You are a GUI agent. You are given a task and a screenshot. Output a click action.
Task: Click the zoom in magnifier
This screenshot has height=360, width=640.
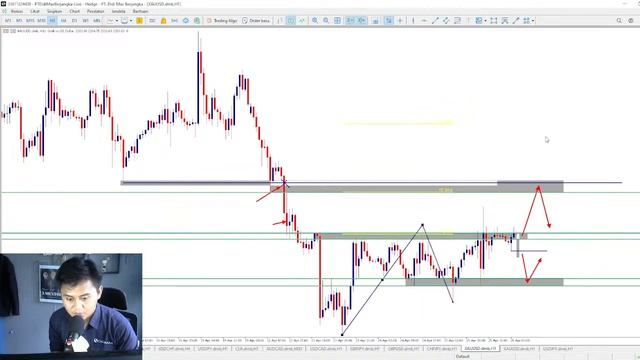(x=315, y=20)
